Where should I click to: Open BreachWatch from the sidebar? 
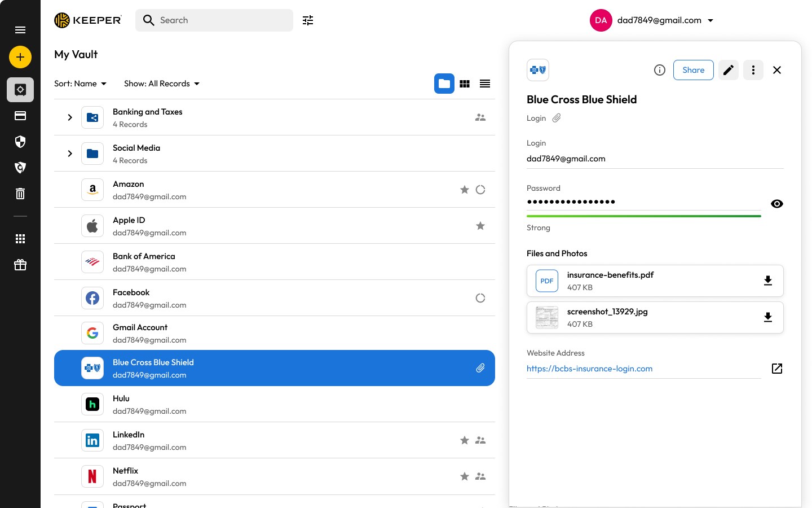click(20, 168)
